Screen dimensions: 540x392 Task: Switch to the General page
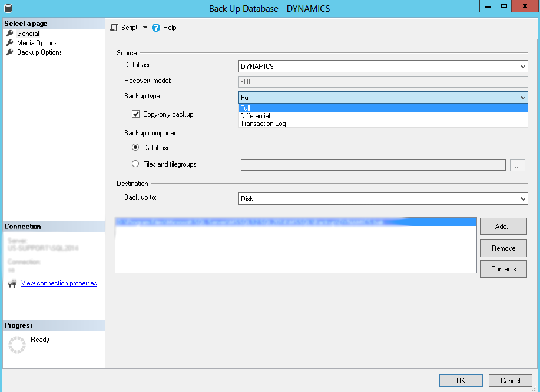[28, 34]
